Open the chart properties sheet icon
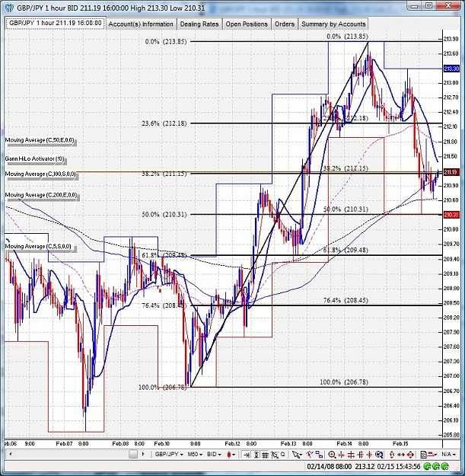465x476 pixels. click(x=423, y=455)
